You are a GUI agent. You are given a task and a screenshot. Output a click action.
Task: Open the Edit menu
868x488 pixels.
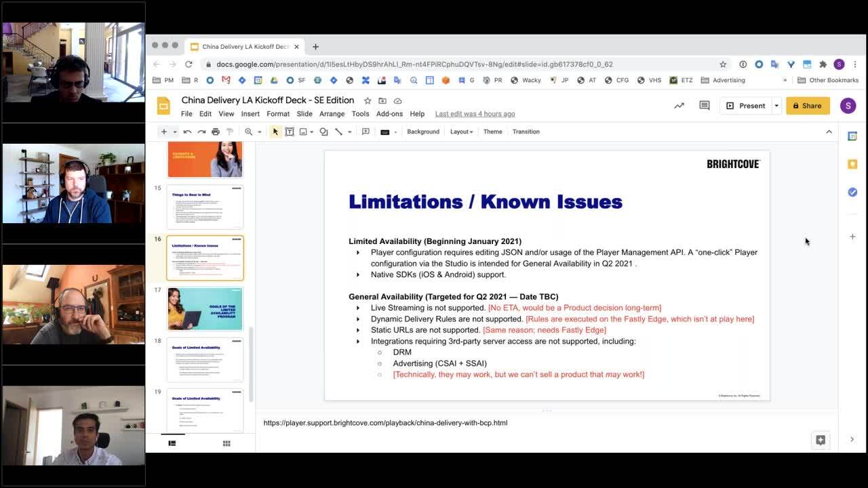pyautogui.click(x=205, y=114)
